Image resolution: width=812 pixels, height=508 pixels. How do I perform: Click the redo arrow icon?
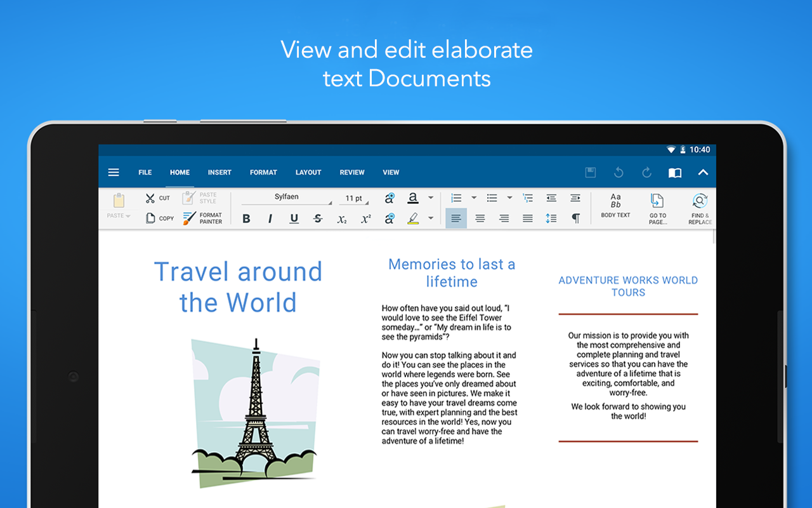(x=646, y=173)
